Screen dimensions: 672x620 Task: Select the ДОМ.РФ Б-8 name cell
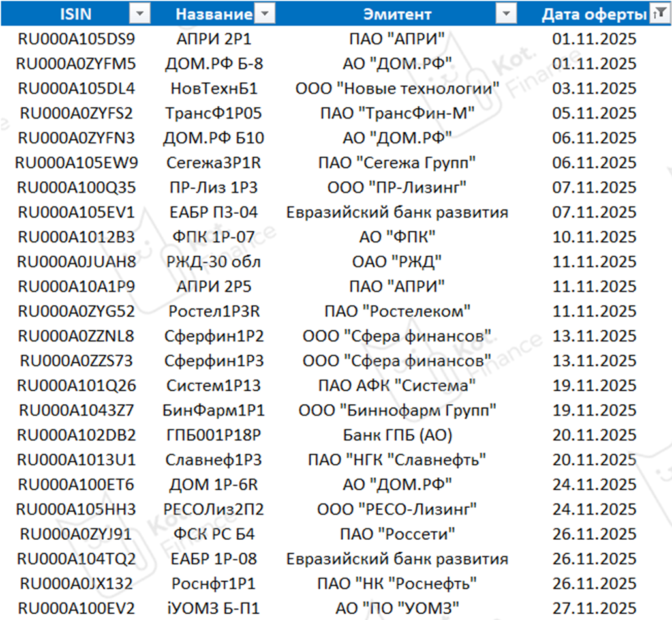[214, 64]
